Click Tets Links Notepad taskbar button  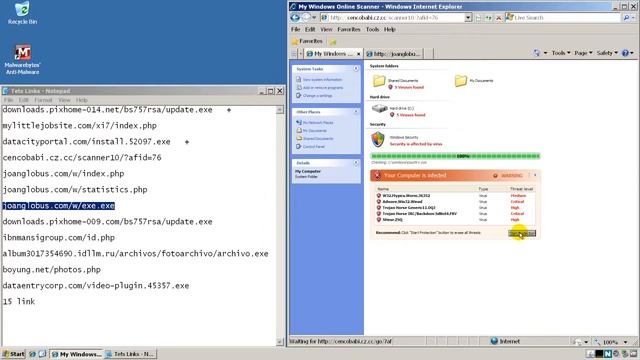pyautogui.click(x=130, y=354)
